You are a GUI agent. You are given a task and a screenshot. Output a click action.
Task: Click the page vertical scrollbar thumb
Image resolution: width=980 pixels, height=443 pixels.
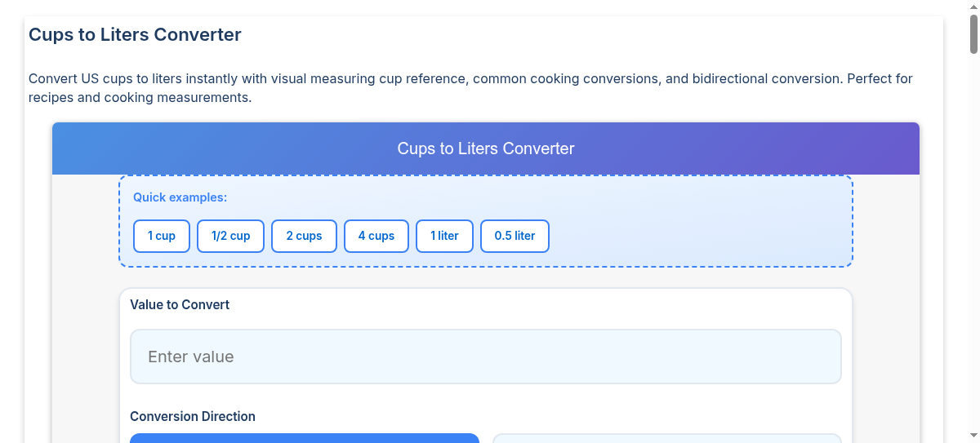coord(973,33)
